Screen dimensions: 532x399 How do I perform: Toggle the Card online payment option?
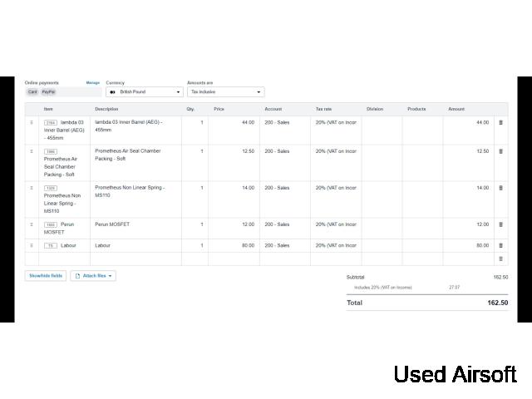coord(32,92)
